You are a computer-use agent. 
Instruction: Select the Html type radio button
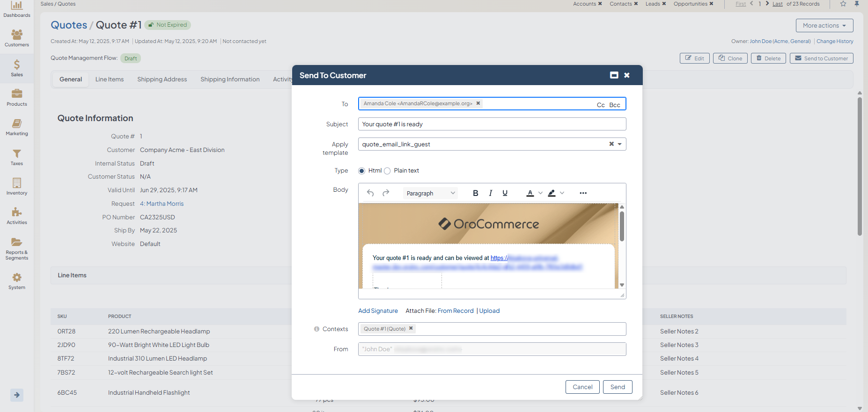(x=362, y=171)
